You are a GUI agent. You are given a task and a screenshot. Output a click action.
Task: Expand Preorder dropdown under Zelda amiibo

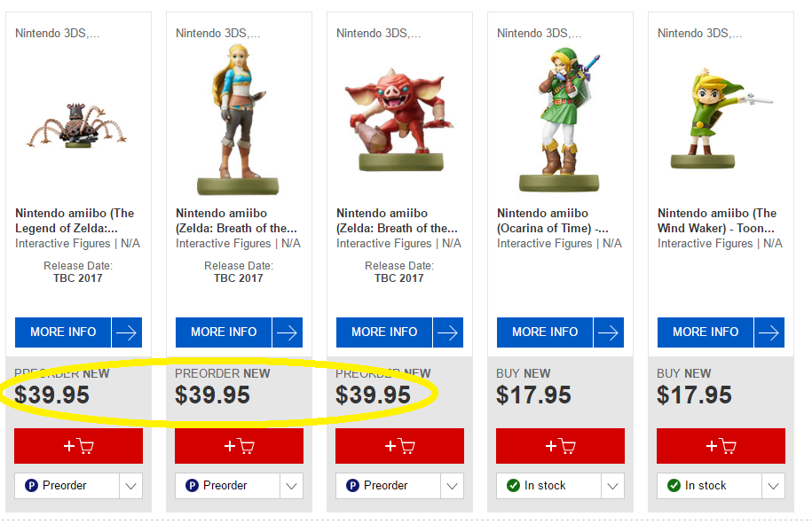click(x=291, y=486)
